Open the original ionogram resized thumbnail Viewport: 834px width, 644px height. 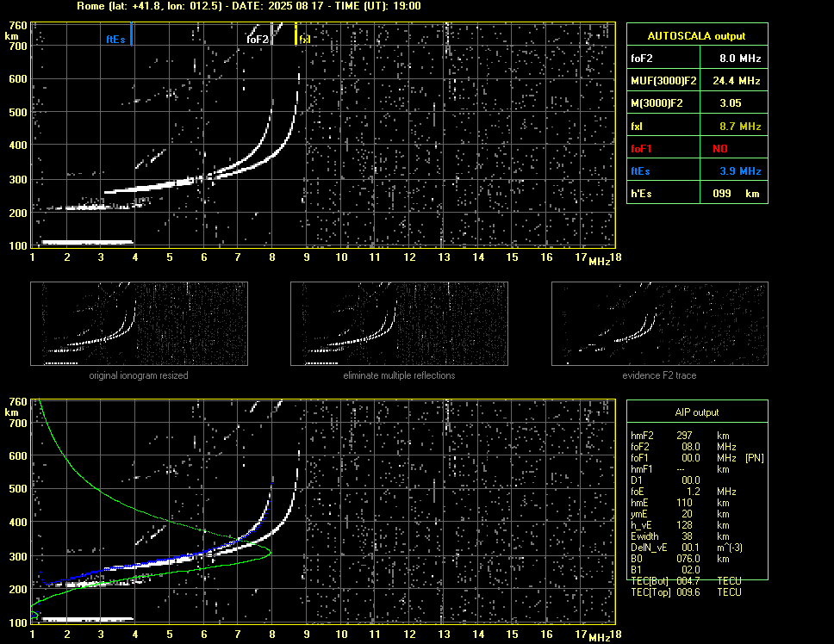139,324
